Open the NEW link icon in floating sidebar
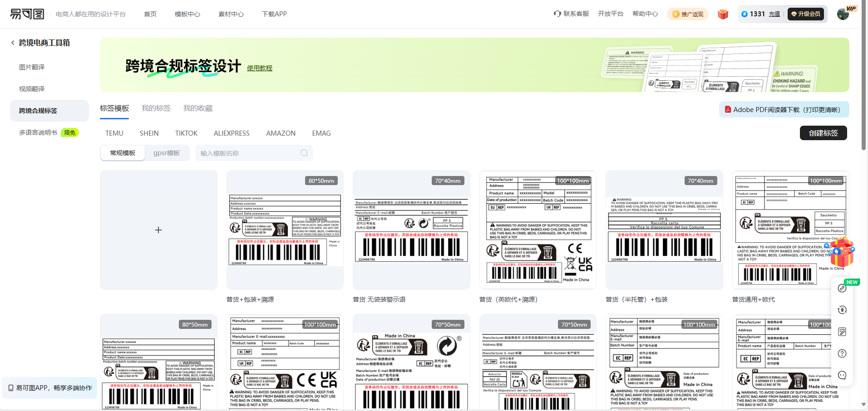Screen dimensions: 868x411 coord(842,288)
